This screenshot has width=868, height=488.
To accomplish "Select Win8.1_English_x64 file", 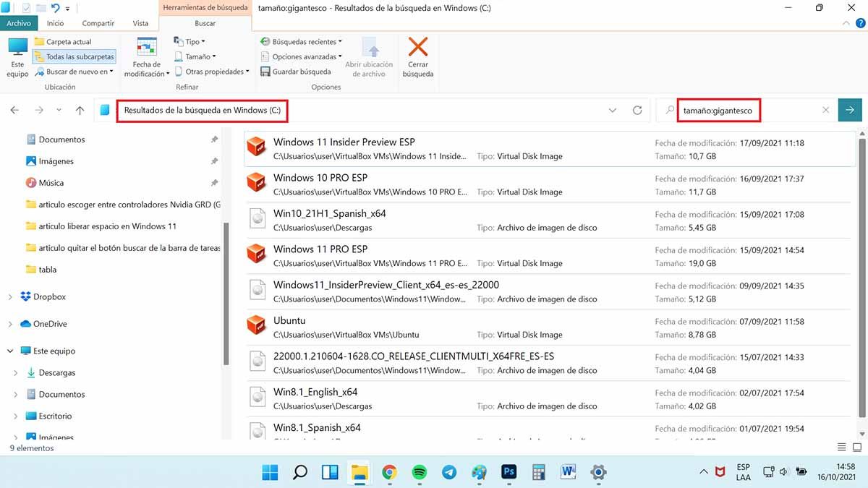I will tap(550, 398).
